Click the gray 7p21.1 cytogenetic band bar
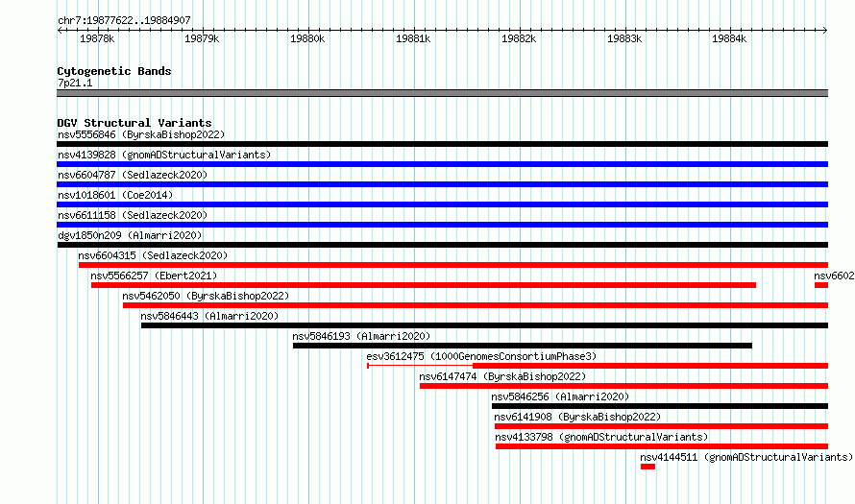Screen dimensions: 855x504 pos(442,93)
